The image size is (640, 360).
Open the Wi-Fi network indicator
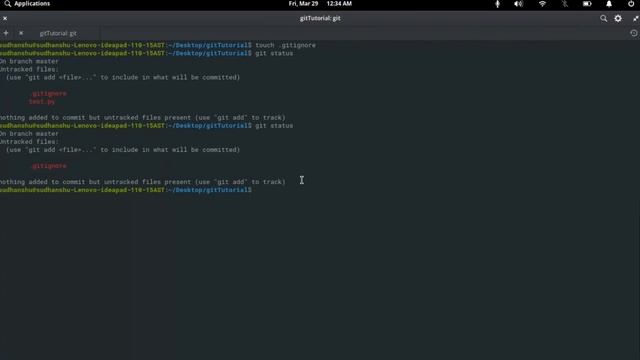(x=542, y=4)
